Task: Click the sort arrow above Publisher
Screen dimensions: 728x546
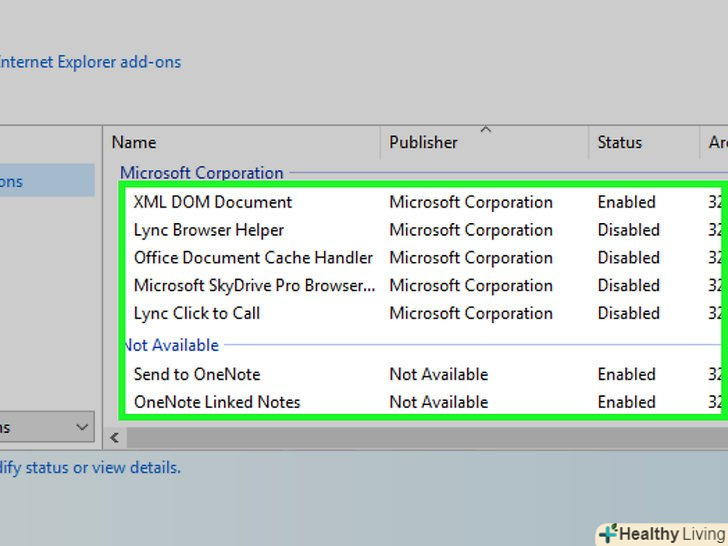Action: 485,130
